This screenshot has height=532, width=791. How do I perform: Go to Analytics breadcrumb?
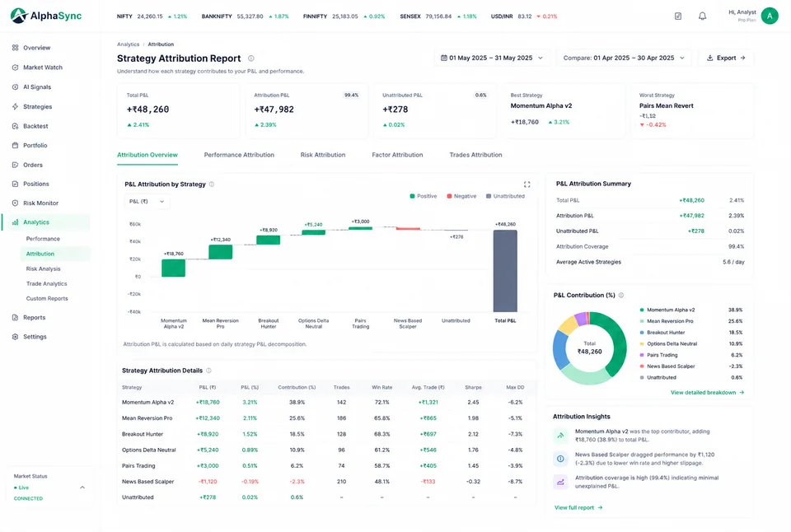coord(129,44)
